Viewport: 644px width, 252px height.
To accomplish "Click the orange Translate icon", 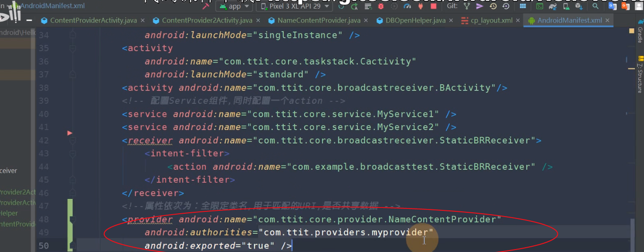I will pyautogui.click(x=625, y=7).
